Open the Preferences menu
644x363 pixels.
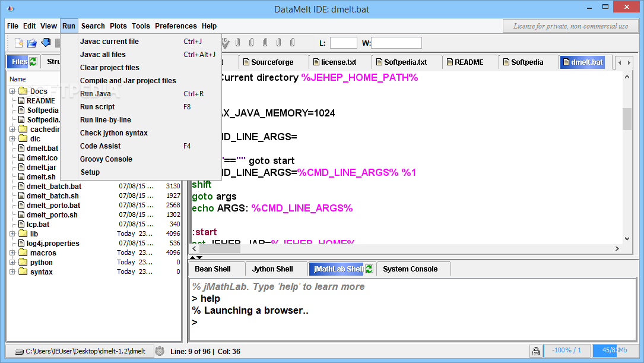[176, 26]
